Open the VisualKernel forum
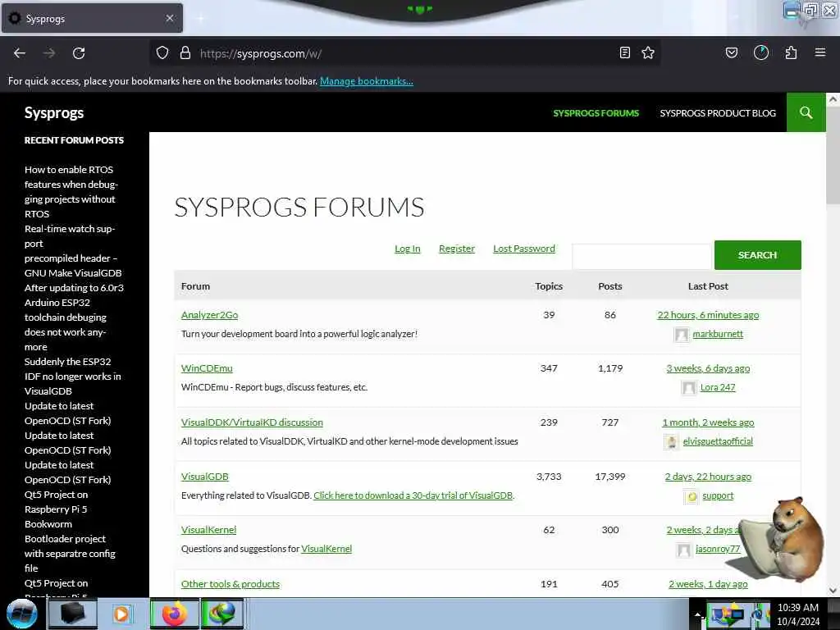This screenshot has height=630, width=840. 208,530
